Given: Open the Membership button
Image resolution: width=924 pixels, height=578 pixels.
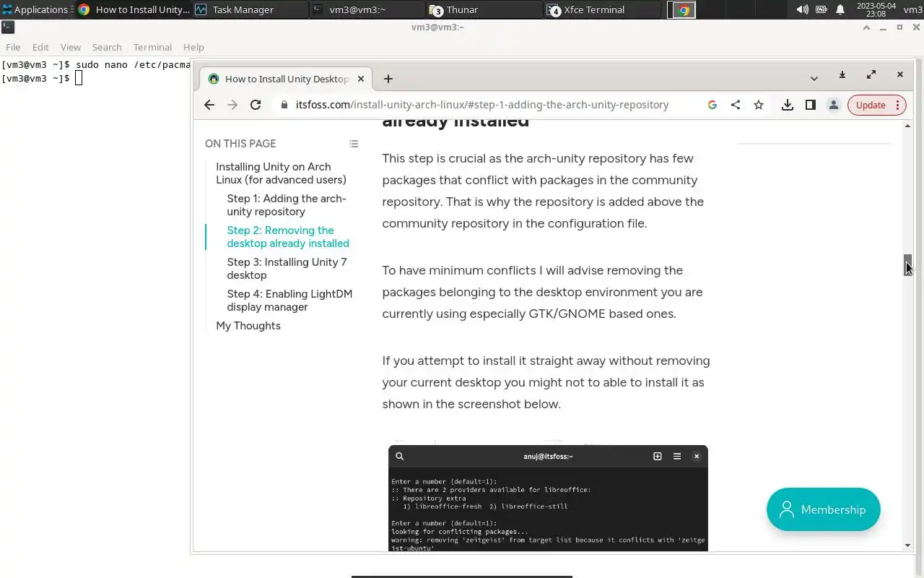Looking at the screenshot, I should [x=824, y=509].
